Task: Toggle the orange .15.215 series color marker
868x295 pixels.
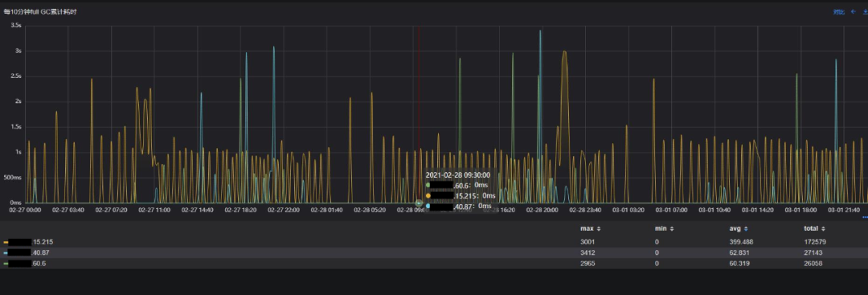Action: click(x=6, y=243)
